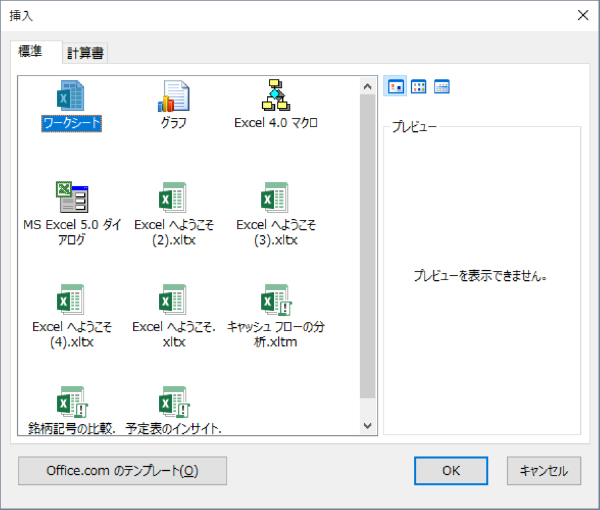Click the template list scrollbar thumb
Viewport: 600px width, 510px height.
[x=368, y=246]
